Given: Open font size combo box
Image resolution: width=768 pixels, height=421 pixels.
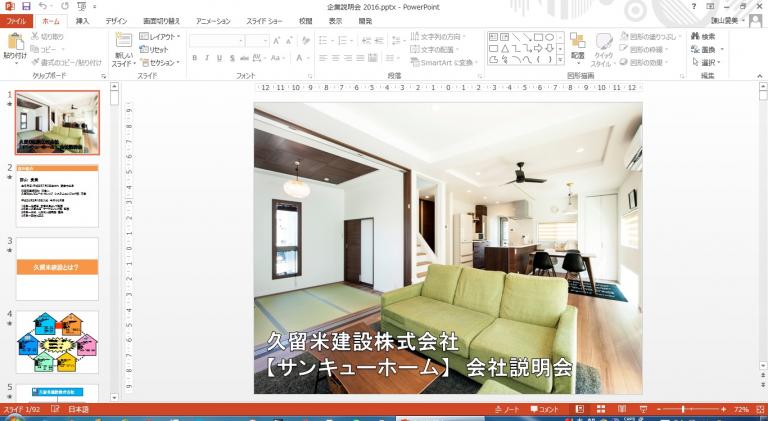Looking at the screenshot, I should [257, 41].
